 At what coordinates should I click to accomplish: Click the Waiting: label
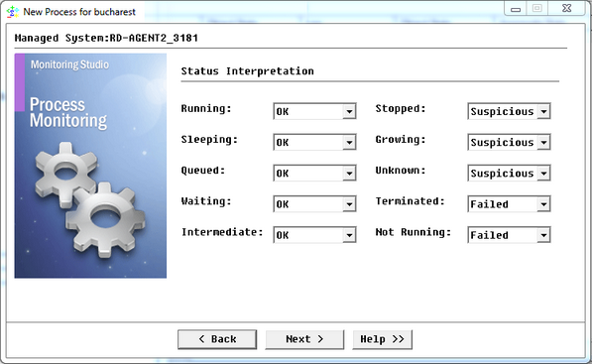206,201
